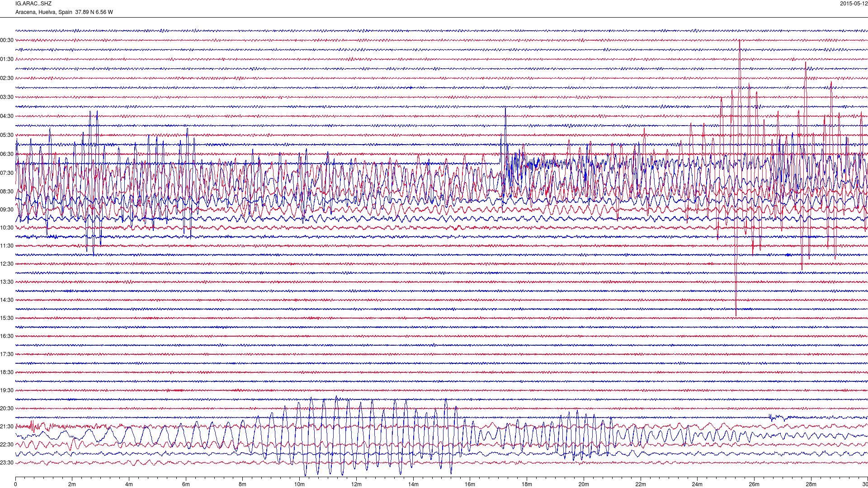The width and height of the screenshot is (868, 488).
Task: Select the 16:30 time row label
Action: [7, 336]
